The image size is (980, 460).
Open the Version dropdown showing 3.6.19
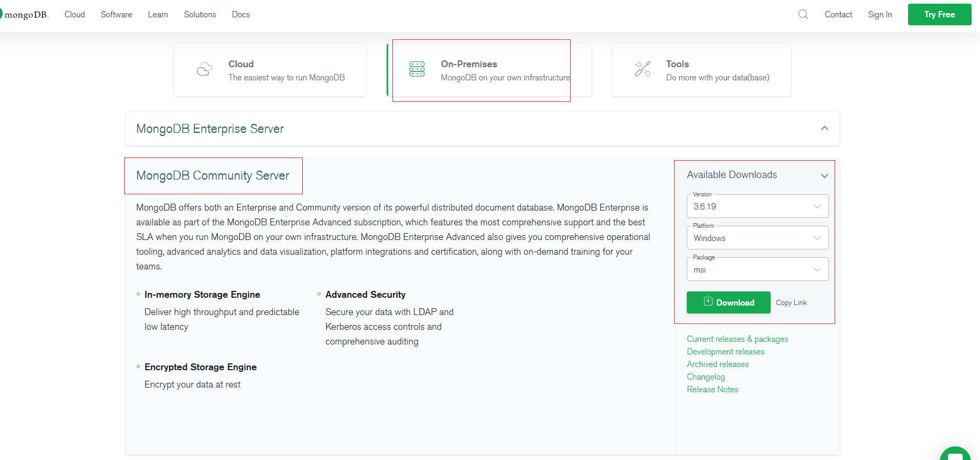757,206
